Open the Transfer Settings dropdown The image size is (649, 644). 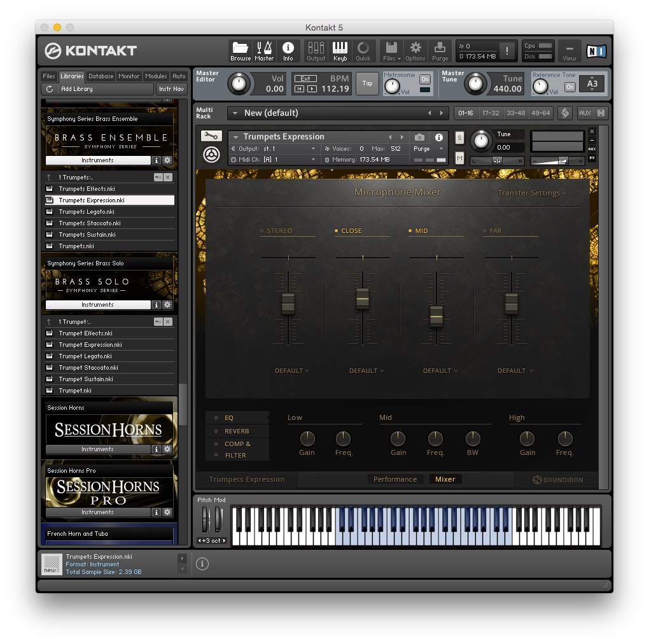click(530, 192)
